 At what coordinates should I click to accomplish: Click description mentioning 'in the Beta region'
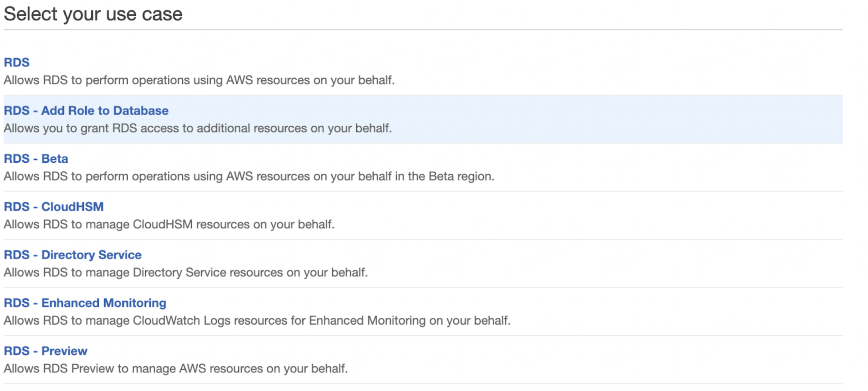click(249, 176)
